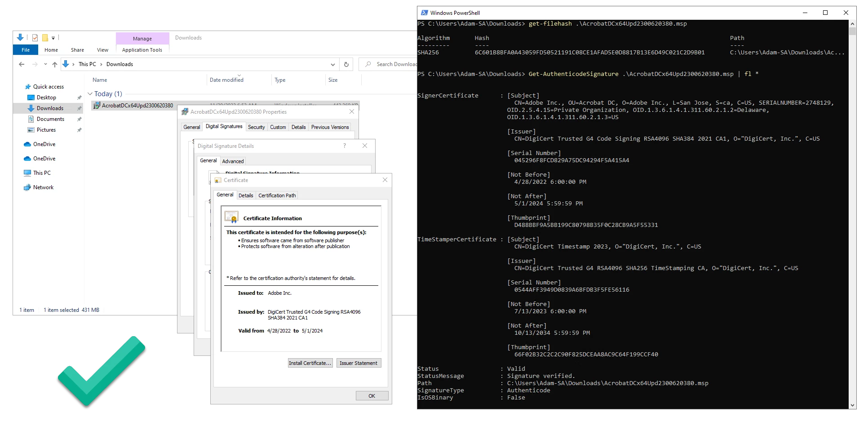Open the Application Tools tab
The image size is (868, 426).
click(x=142, y=50)
